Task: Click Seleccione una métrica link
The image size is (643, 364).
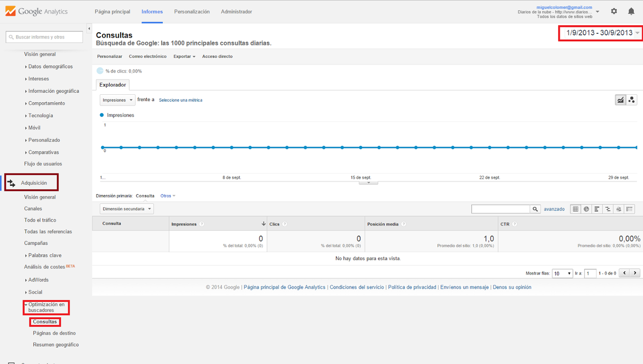Action: click(181, 100)
